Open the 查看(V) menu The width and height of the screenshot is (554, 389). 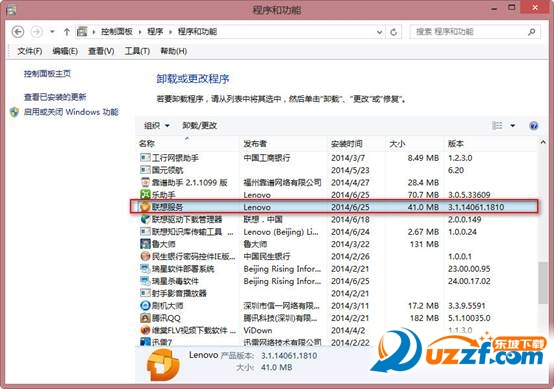(101, 51)
